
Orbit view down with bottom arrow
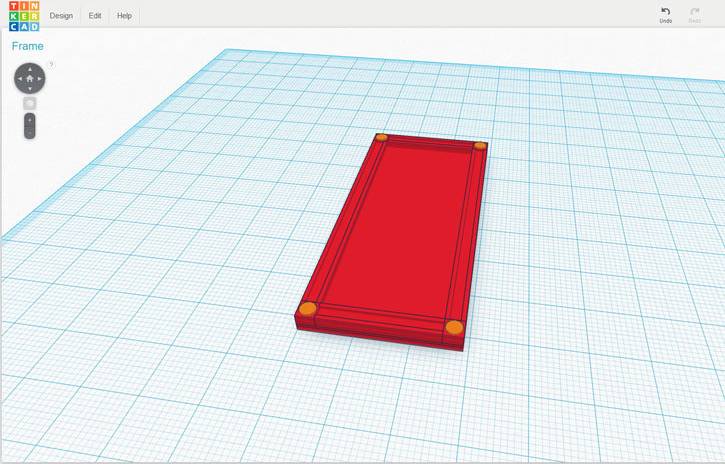coord(30,89)
